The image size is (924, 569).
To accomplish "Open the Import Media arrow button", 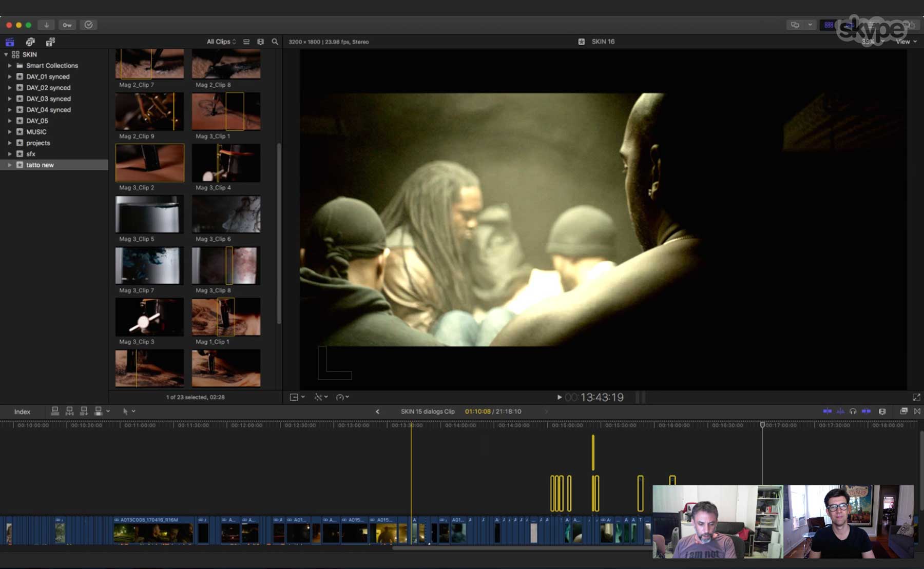I will (46, 25).
